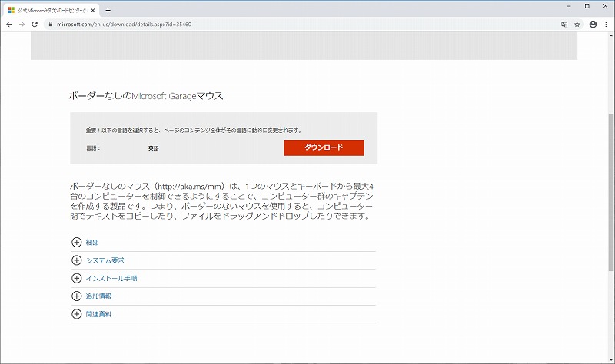Select the Microsoft download center tab
Screen dimensions: 615x364
[52, 11]
